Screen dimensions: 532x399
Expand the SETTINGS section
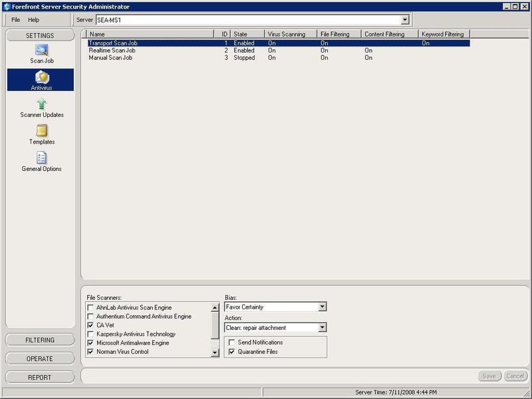40,36
